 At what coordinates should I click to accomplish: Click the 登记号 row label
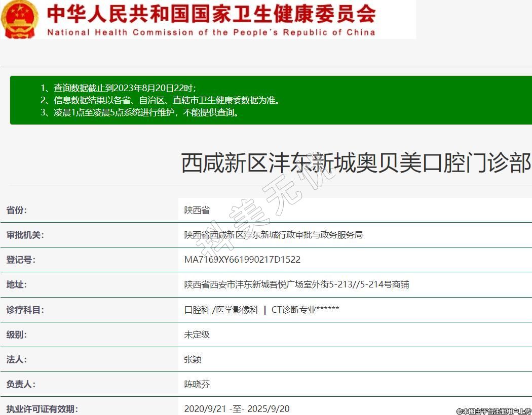pos(21,260)
